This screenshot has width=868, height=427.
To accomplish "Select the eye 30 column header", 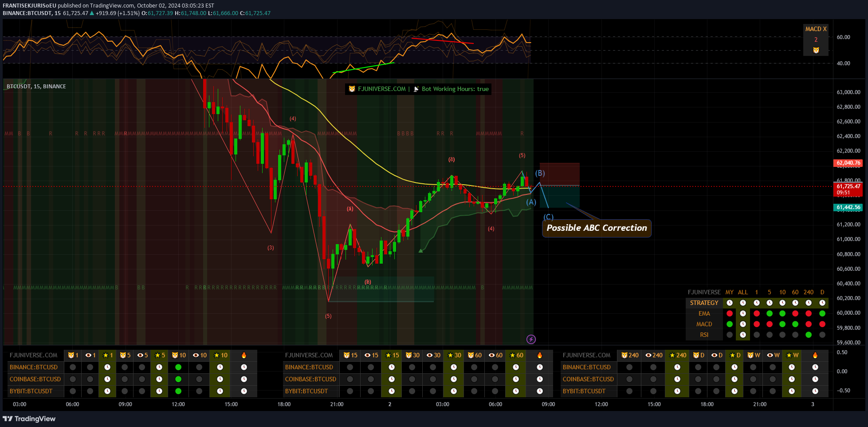I will pos(433,355).
